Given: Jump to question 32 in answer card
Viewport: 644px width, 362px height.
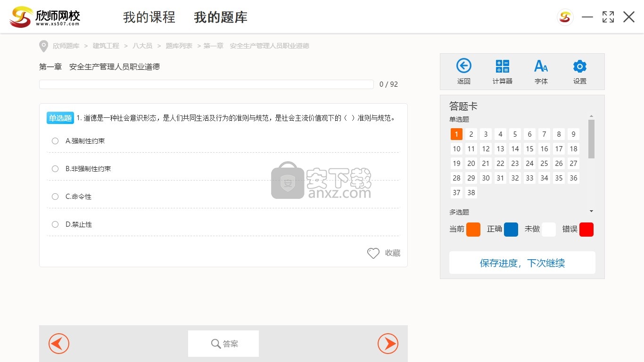Looking at the screenshot, I should tap(515, 178).
